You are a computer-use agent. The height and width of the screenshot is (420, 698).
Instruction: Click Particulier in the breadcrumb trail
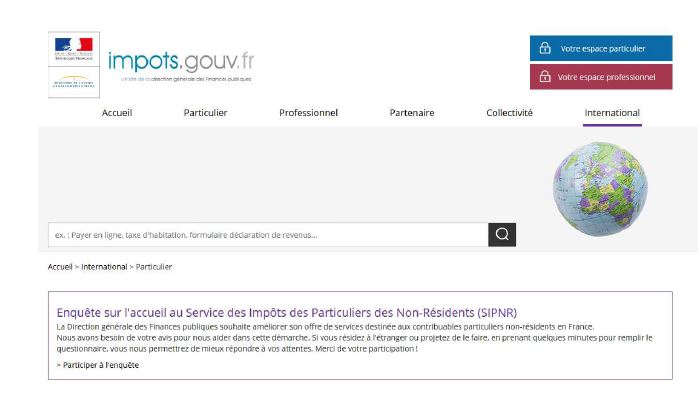154,267
